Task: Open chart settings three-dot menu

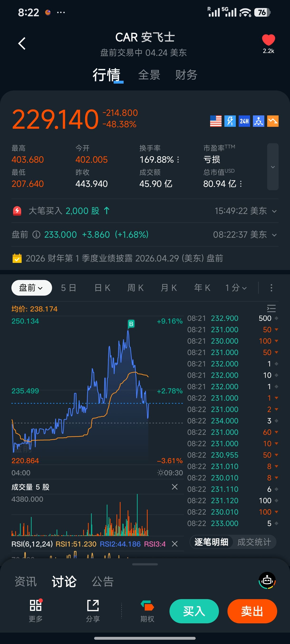Action: (271, 288)
